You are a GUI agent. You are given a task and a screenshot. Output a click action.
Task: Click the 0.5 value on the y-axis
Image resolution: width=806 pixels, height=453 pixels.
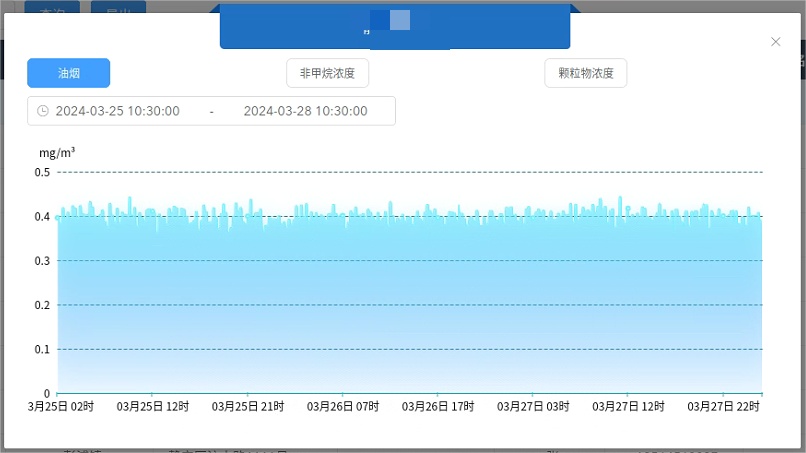click(42, 172)
